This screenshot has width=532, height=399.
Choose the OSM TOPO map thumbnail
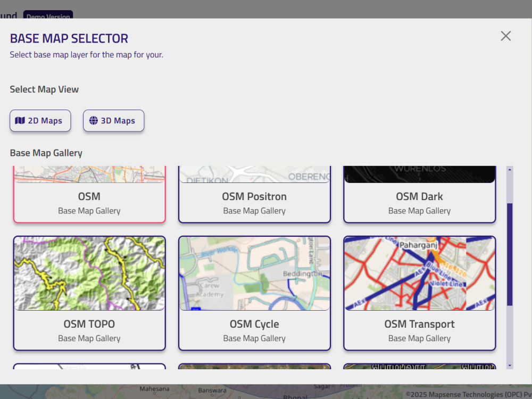click(x=89, y=273)
